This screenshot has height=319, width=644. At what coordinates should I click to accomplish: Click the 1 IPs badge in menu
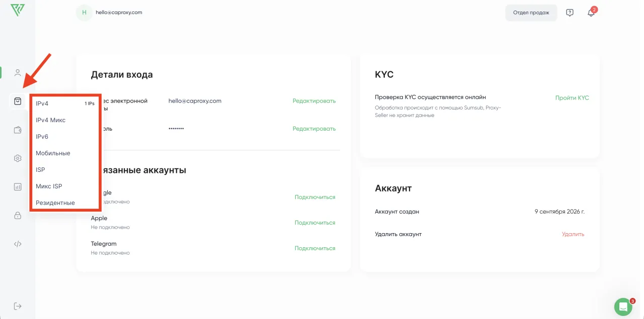(x=89, y=104)
